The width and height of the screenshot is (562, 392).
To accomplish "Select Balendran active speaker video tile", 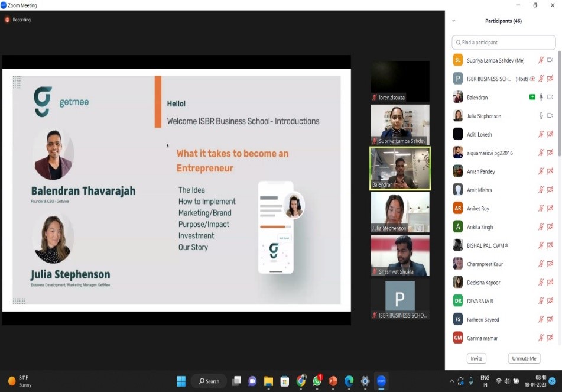I will tap(400, 169).
